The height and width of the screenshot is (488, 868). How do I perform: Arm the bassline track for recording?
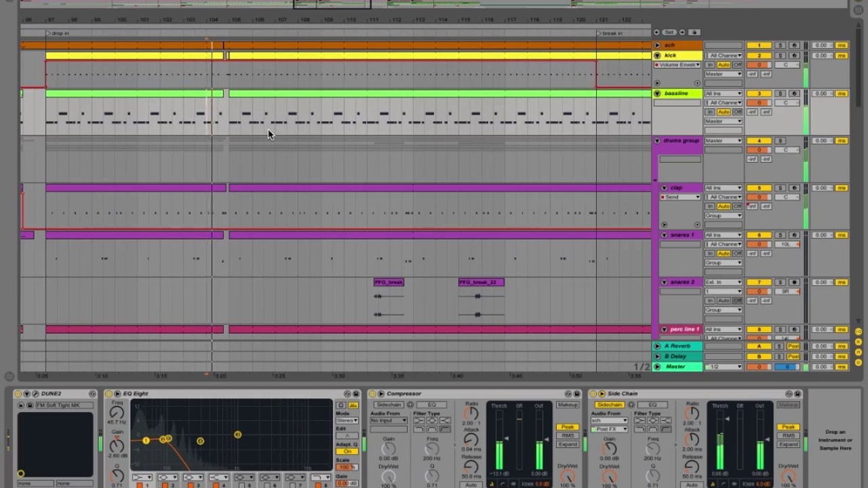pos(794,94)
